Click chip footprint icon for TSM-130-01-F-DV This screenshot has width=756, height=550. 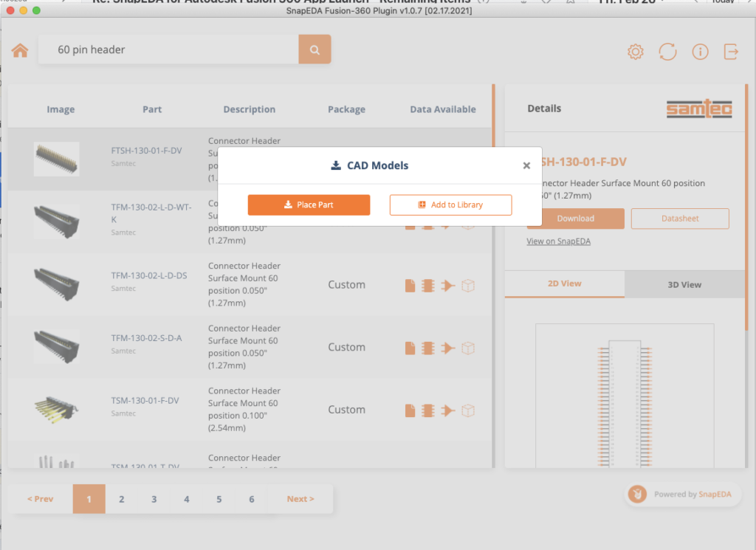click(x=427, y=410)
